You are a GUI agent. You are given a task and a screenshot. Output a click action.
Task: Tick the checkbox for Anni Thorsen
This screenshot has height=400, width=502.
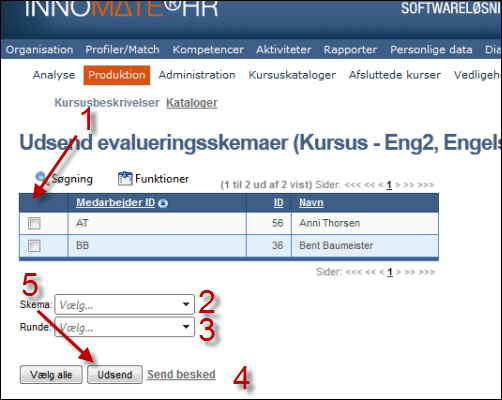pyautogui.click(x=34, y=223)
